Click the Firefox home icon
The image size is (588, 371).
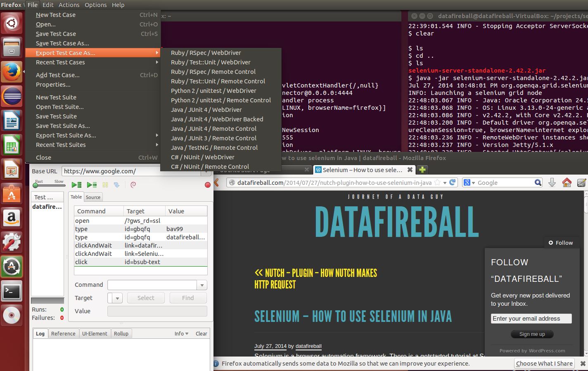[567, 182]
